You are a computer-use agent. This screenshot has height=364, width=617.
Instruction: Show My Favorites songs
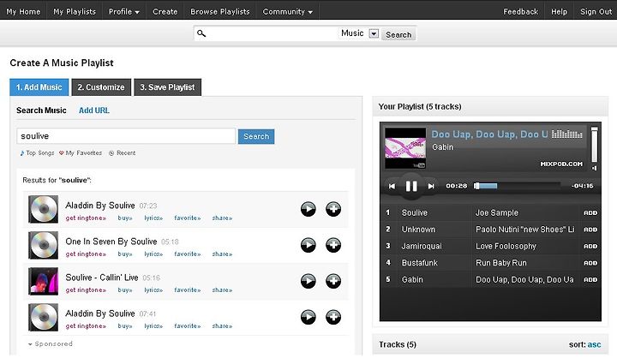[81, 153]
